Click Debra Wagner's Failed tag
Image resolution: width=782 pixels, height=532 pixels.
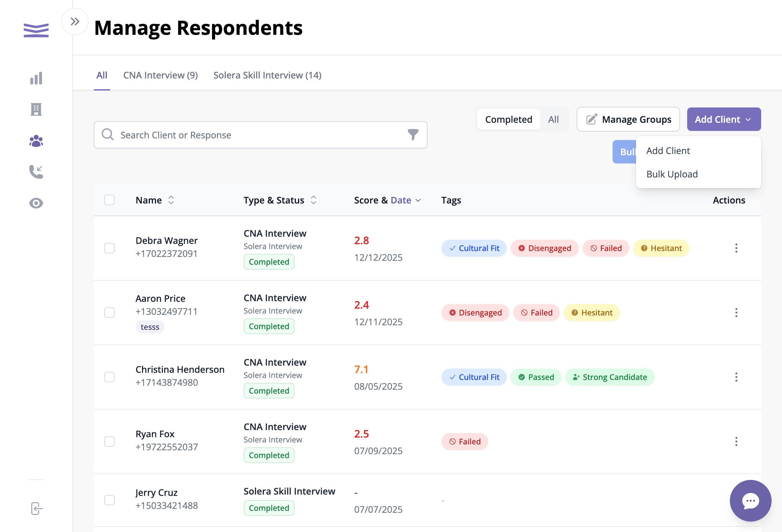click(606, 248)
